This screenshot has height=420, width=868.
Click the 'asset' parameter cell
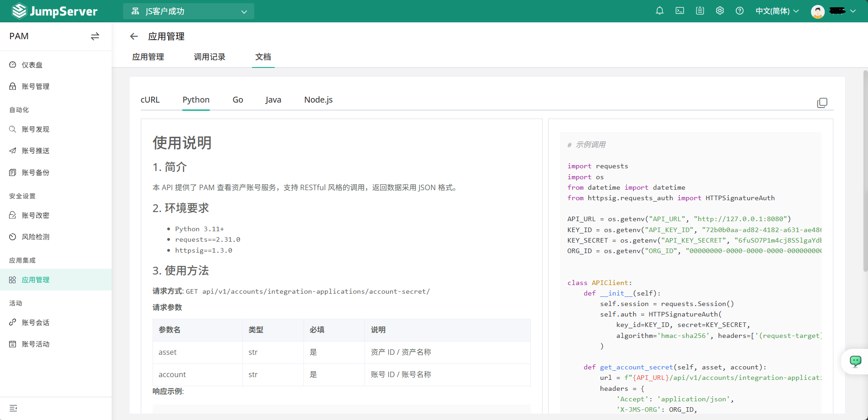coord(198,352)
